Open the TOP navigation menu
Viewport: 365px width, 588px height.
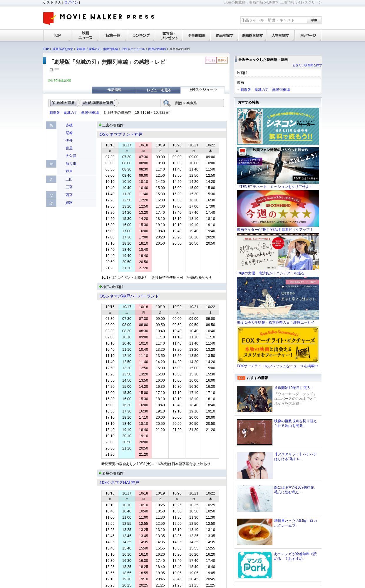point(57,35)
